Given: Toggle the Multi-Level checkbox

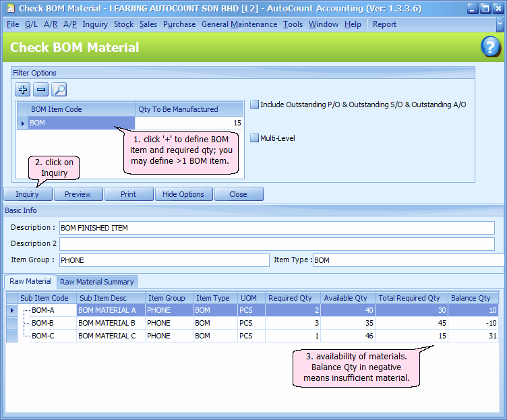Looking at the screenshot, I should click(x=254, y=138).
